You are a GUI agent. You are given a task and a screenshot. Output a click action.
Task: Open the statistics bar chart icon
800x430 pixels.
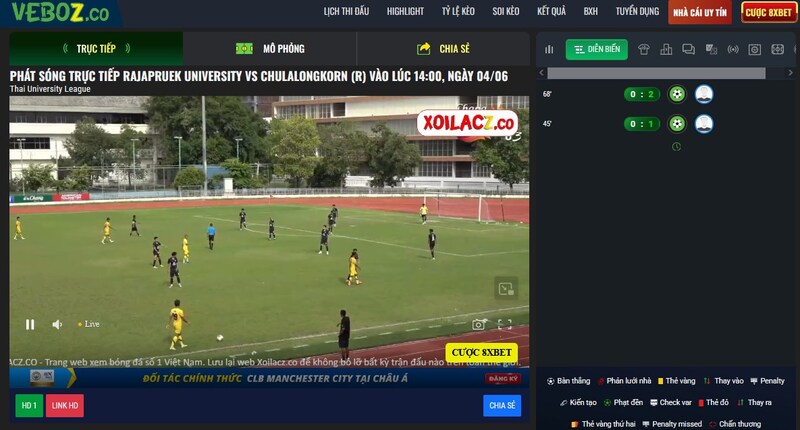tap(549, 49)
